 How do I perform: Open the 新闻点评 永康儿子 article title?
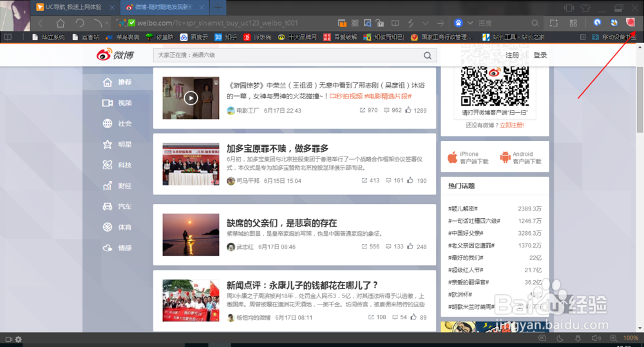302,285
